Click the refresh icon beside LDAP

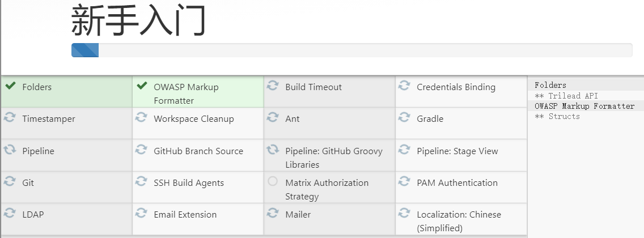10,213
